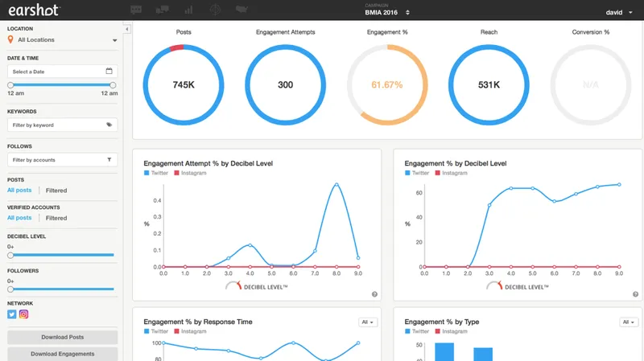Click the "DATE & TIME" sidebar heading
The width and height of the screenshot is (644, 361).
(23, 58)
